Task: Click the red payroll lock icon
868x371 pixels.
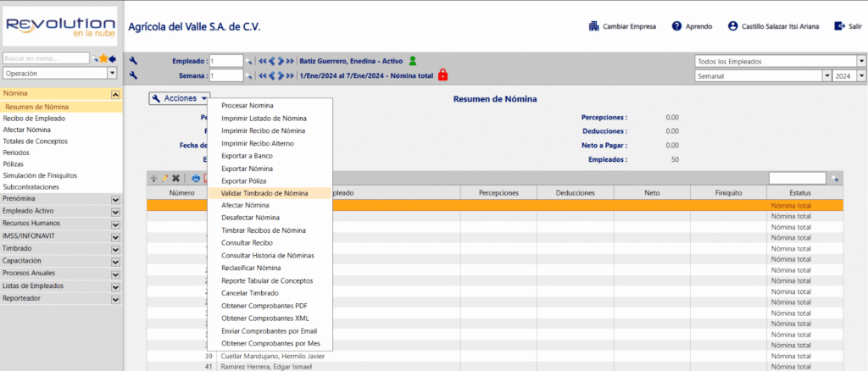Action: point(442,75)
